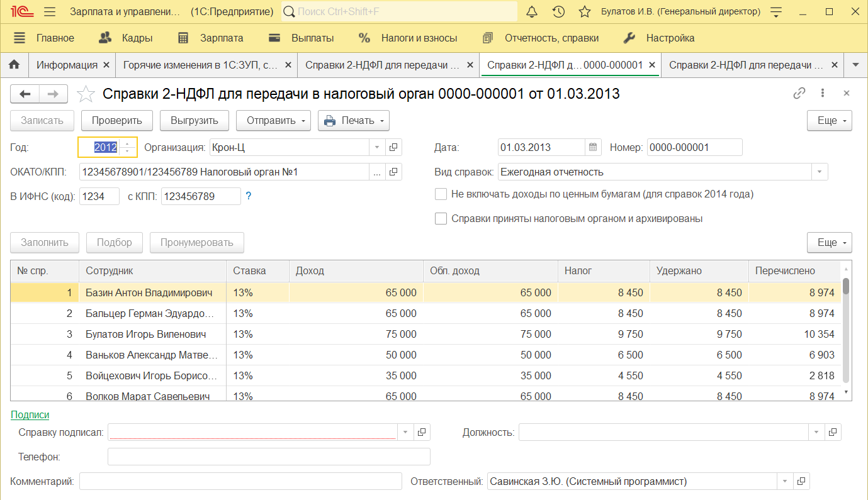Expand 'Справку подписал' dropdown
The width and height of the screenshot is (868, 500).
[x=405, y=432]
